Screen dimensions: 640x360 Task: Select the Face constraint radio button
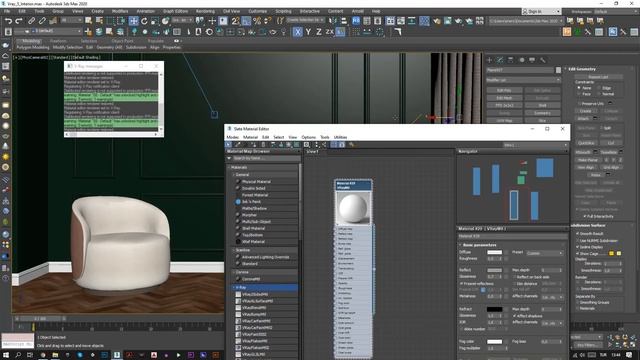click(579, 94)
